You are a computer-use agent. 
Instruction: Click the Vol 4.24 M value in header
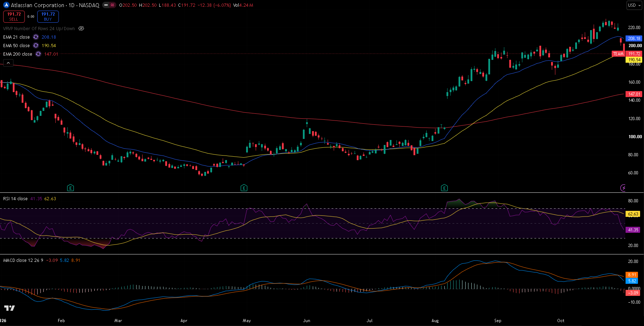coord(243,5)
